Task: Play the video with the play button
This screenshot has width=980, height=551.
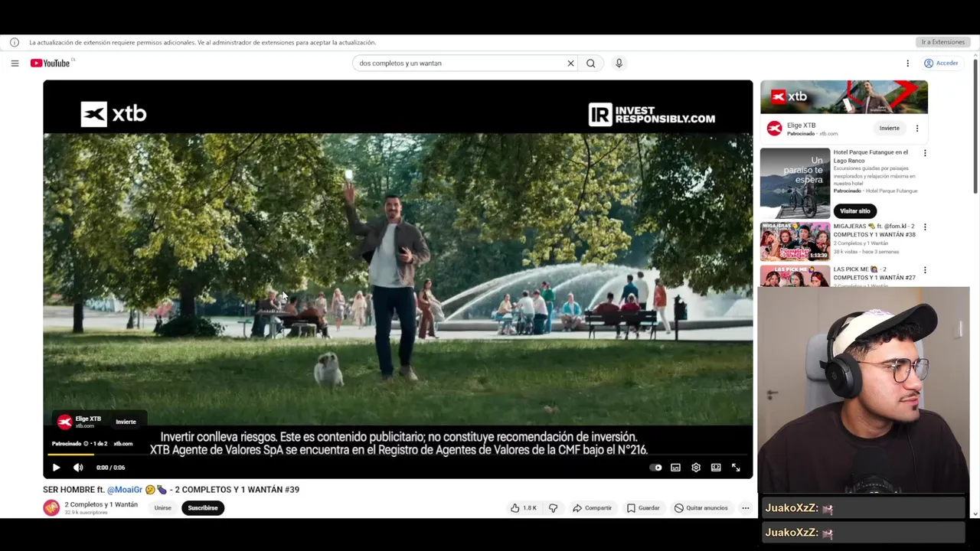Action: coord(56,468)
